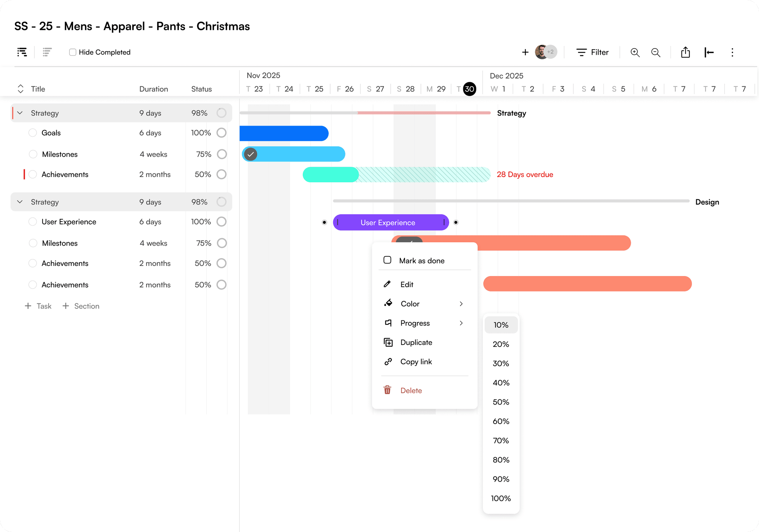Image resolution: width=759 pixels, height=532 pixels.
Task: Click the zoom in magnifier icon
Action: coord(635,52)
